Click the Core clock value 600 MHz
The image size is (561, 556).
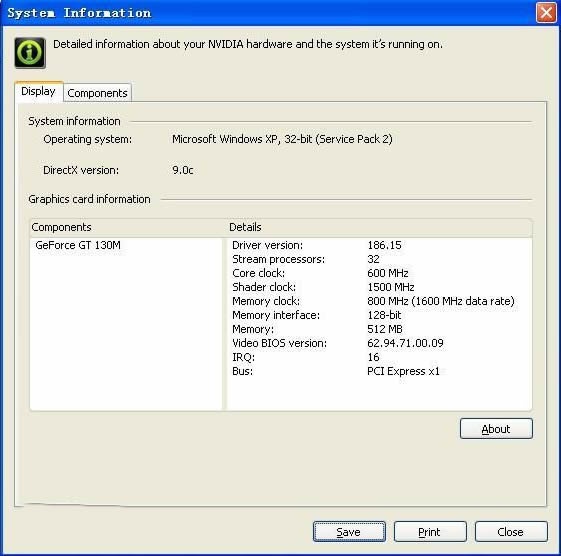tap(388, 273)
